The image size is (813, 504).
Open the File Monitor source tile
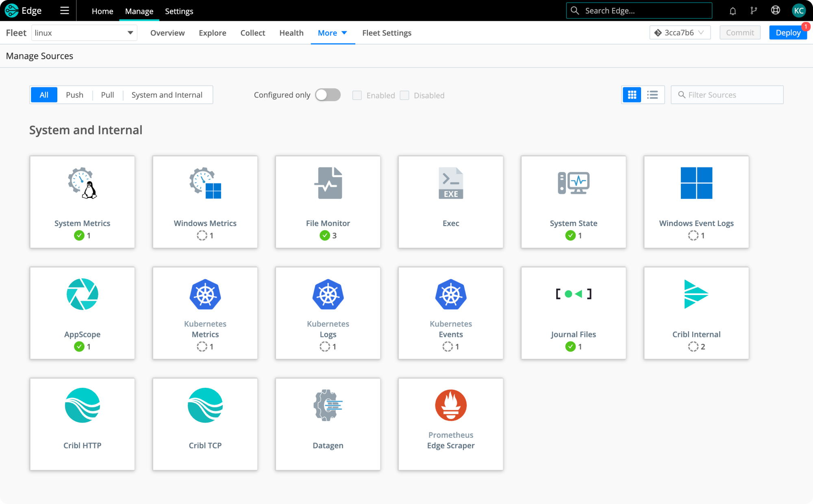[328, 202]
